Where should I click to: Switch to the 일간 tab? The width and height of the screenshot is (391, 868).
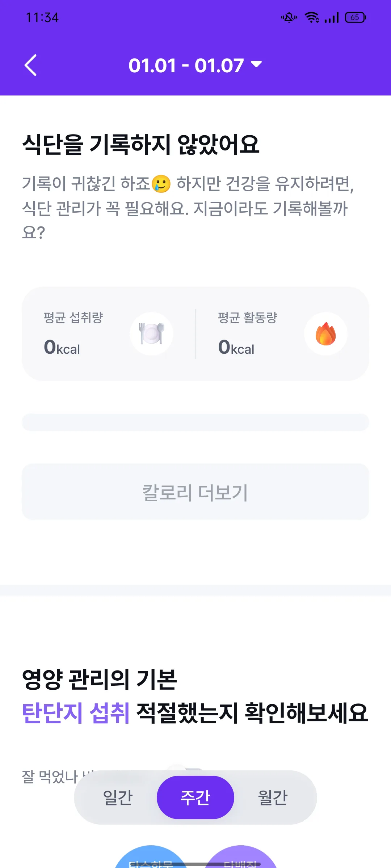pos(118,797)
